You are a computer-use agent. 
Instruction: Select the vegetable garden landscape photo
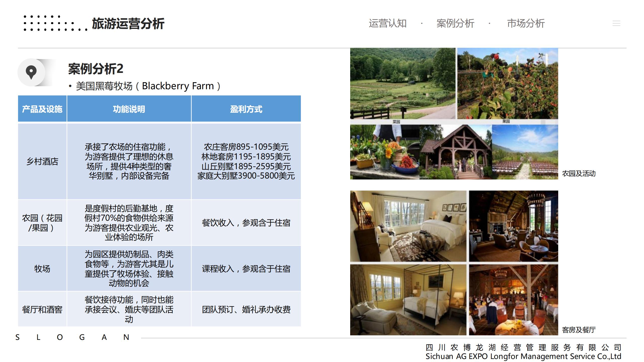(403, 83)
